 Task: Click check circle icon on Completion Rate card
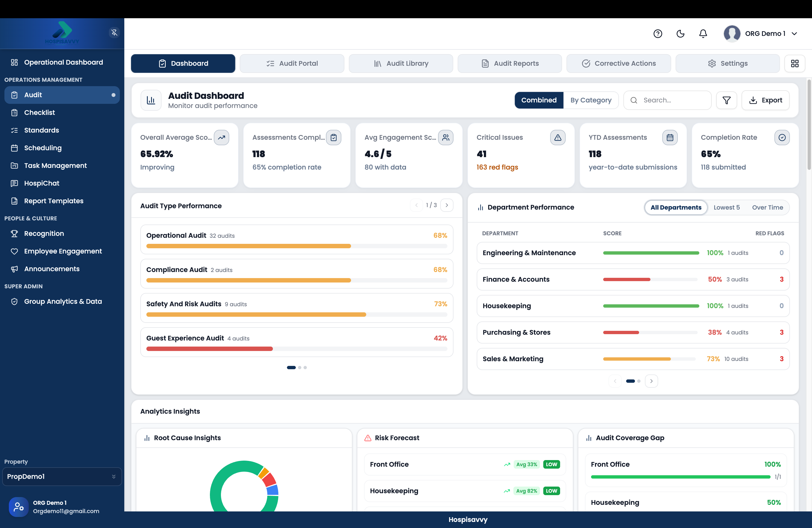click(x=782, y=138)
